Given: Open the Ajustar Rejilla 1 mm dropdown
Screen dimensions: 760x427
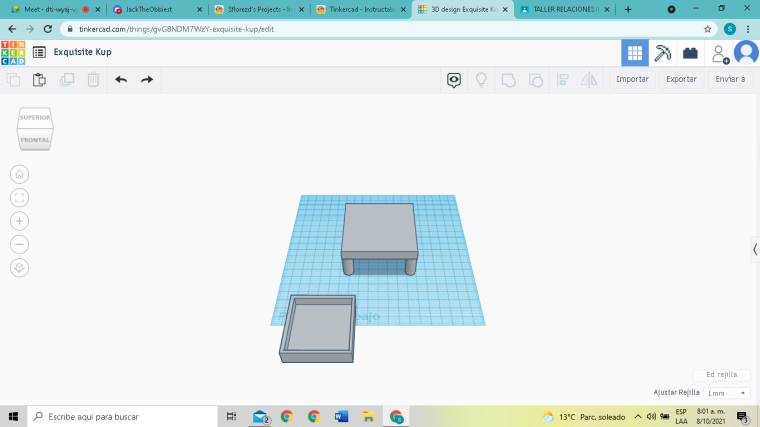Looking at the screenshot, I should (726, 393).
